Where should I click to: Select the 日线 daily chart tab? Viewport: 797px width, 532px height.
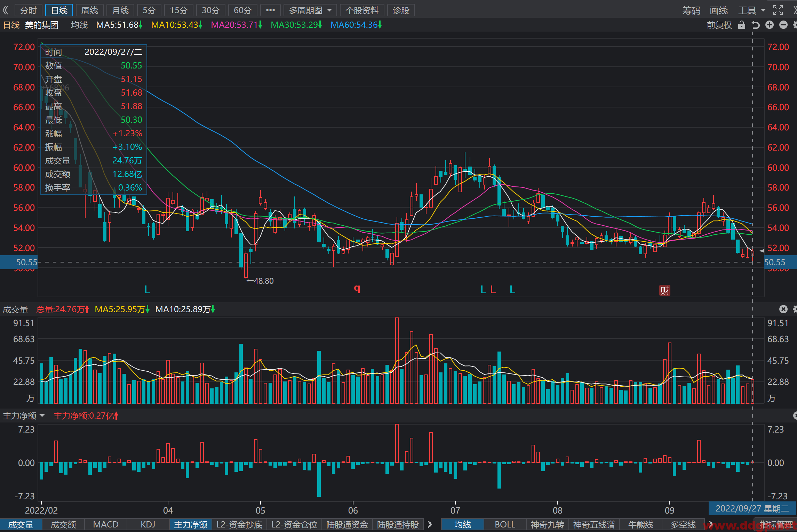(59, 10)
